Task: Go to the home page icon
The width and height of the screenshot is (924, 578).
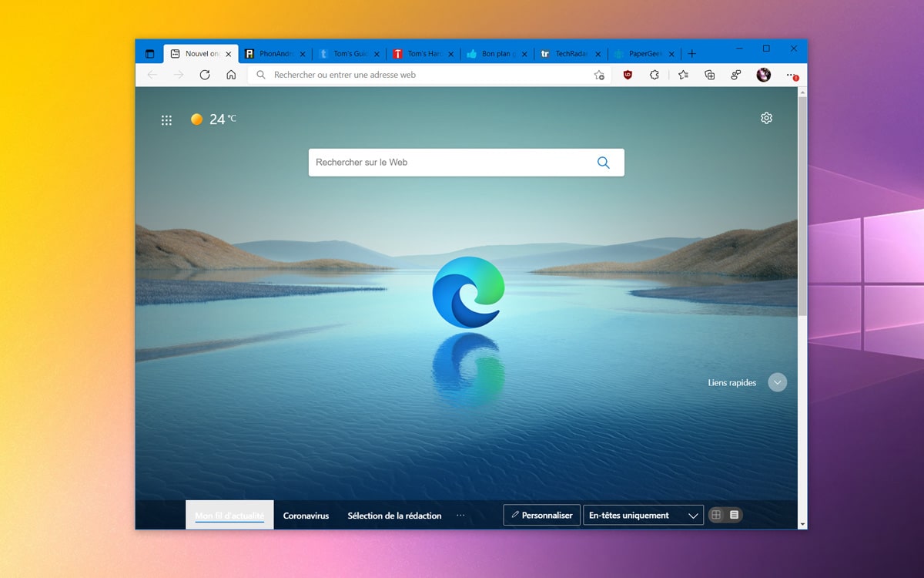Action: tap(231, 75)
